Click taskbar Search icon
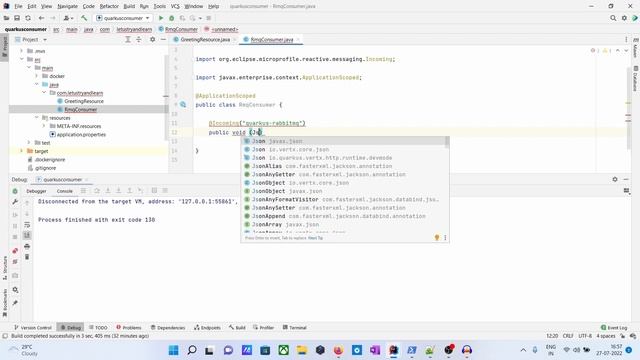Screen dimensions: 640x360 pos(192,350)
